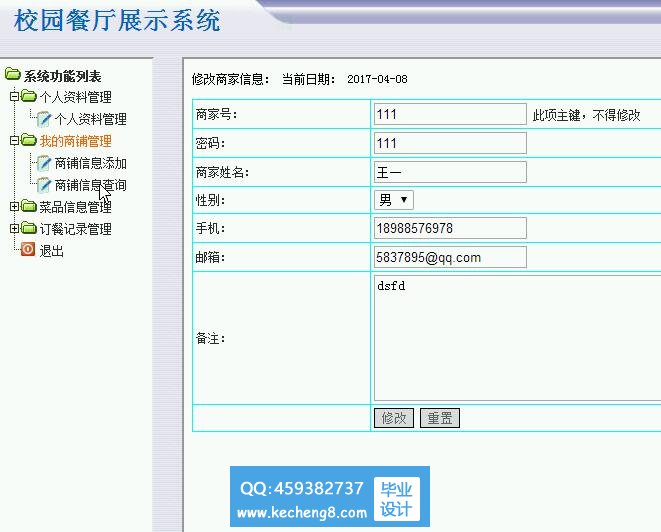The image size is (661, 532).
Task: Click the folder icon next to 我的商铺管理
Action: 29,140
